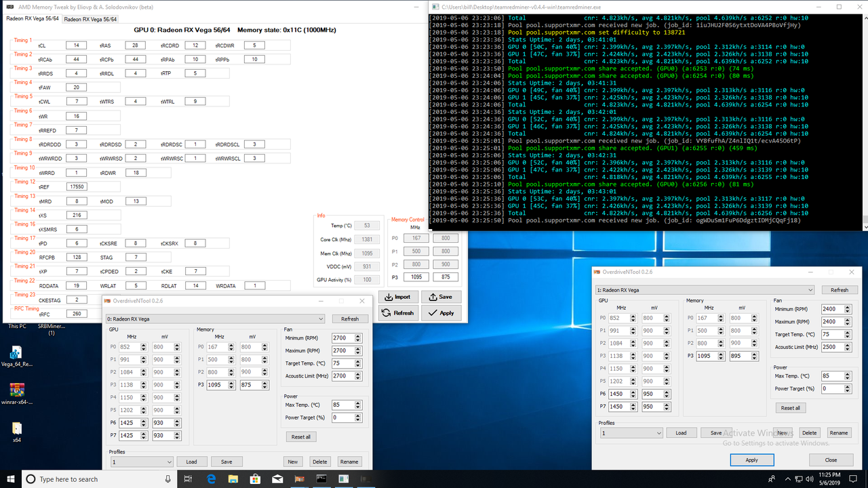868x488 pixels.
Task: Click Refresh in the GPU 0 OverdriveNTool window
Action: (350, 319)
